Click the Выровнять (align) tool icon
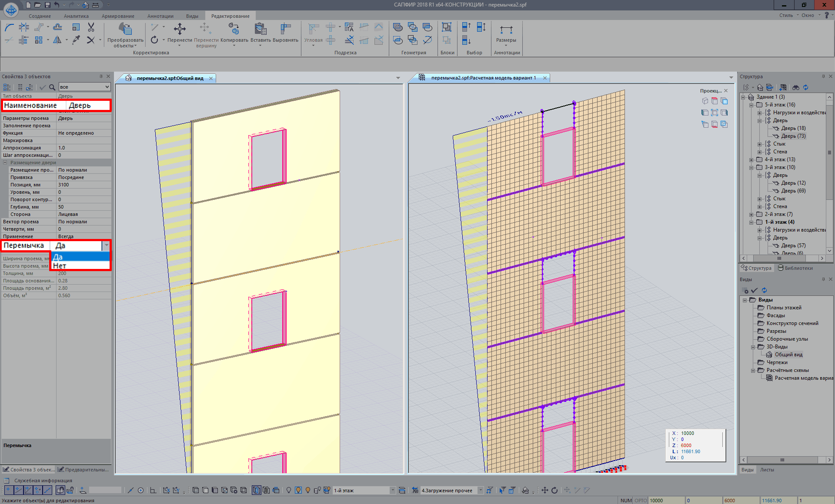The height and width of the screenshot is (504, 835). point(285,30)
